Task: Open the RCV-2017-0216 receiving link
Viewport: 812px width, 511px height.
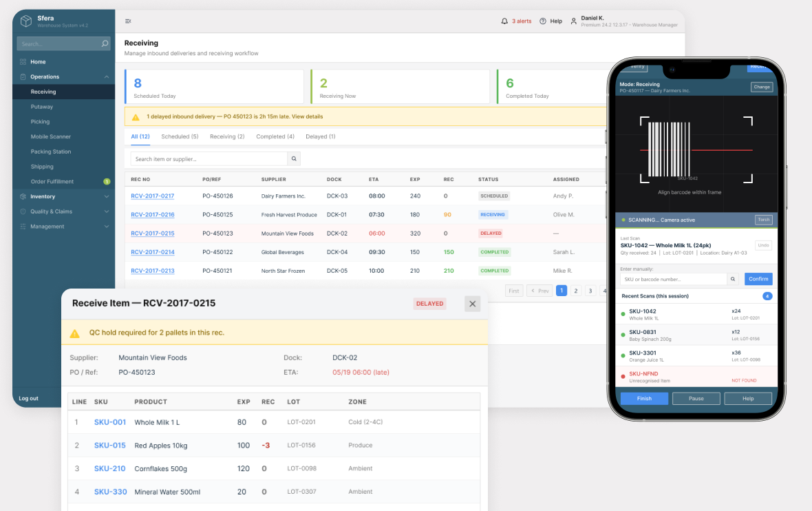Action: [x=152, y=215]
